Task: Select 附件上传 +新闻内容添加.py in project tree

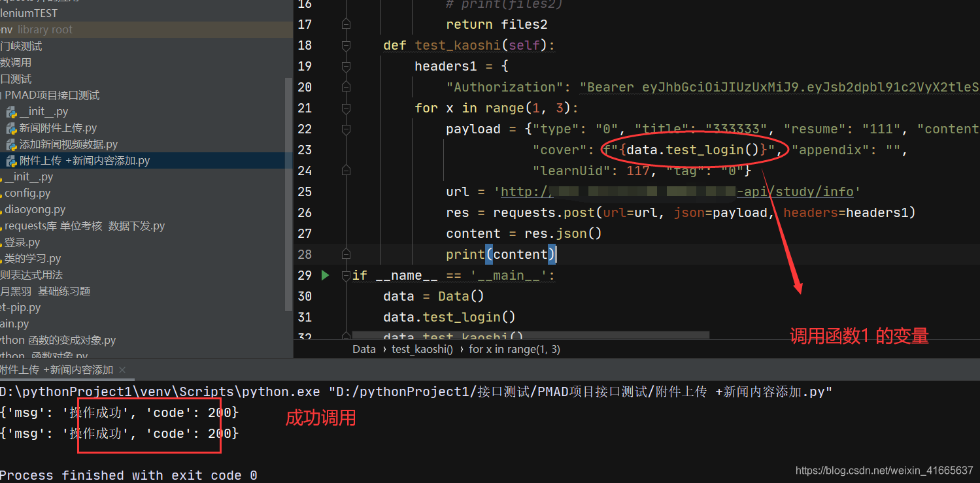Action: coord(85,161)
